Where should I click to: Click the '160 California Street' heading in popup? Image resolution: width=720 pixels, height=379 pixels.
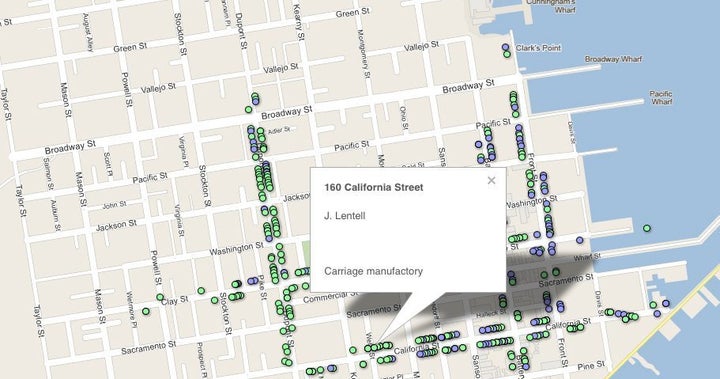pyautogui.click(x=374, y=187)
